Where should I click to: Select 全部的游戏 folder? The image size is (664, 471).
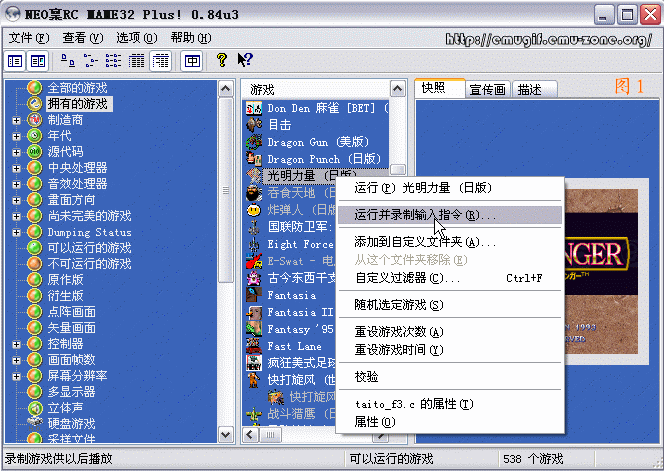tap(77, 88)
